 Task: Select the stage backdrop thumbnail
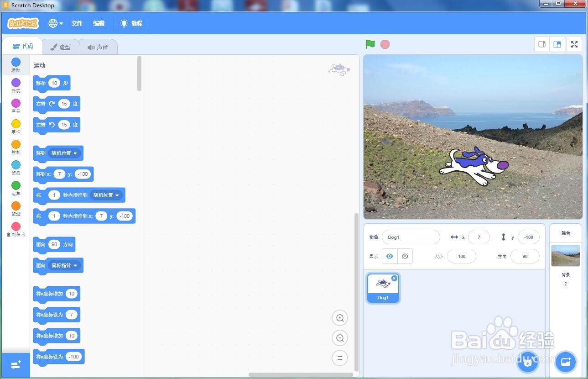tap(566, 256)
